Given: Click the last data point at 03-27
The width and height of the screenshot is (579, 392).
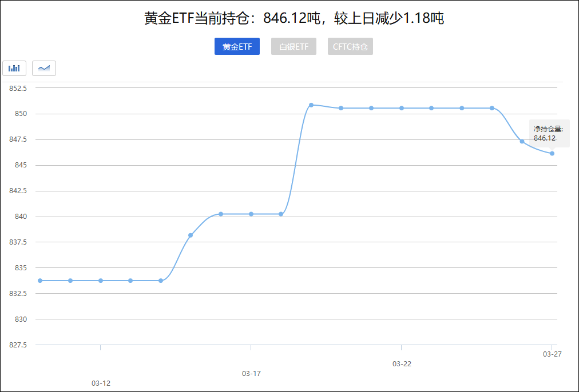Looking at the screenshot, I should click(552, 153).
